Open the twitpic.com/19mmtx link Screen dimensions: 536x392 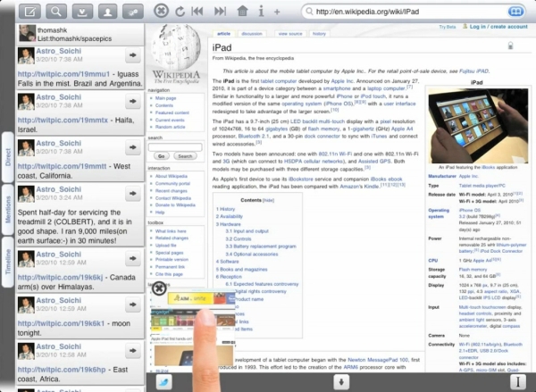tap(63, 121)
